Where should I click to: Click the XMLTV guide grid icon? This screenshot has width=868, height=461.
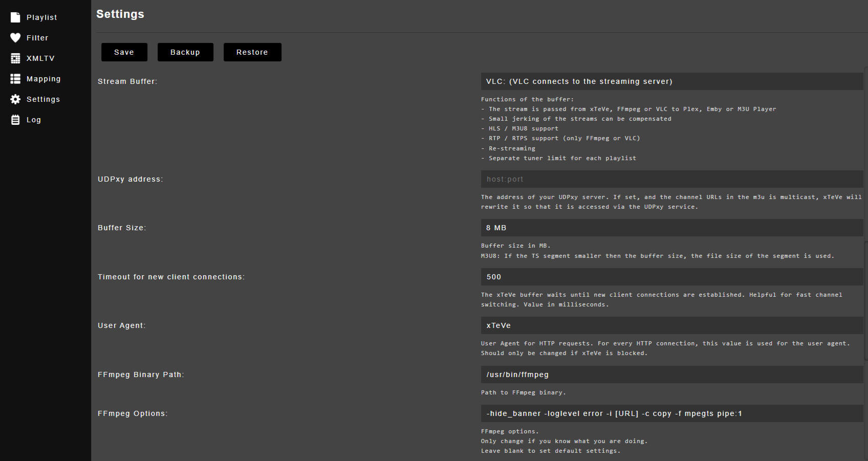click(x=15, y=58)
